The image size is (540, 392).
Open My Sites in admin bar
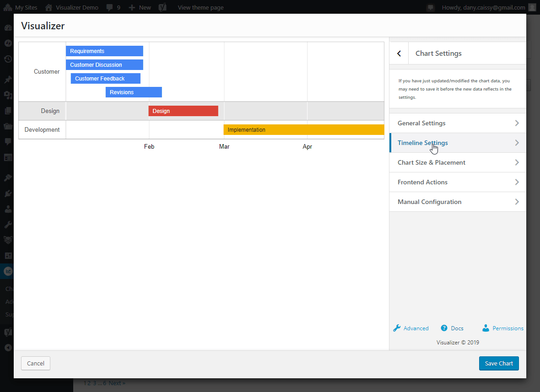click(20, 7)
